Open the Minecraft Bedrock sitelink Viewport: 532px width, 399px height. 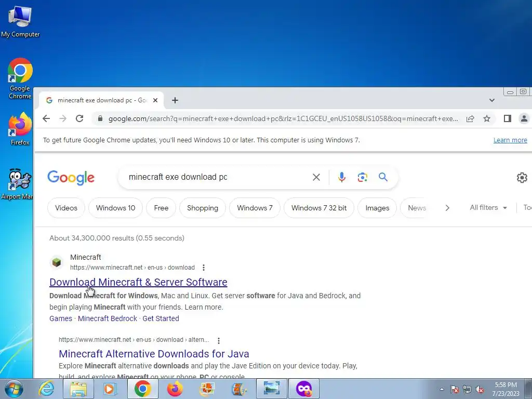(108, 318)
